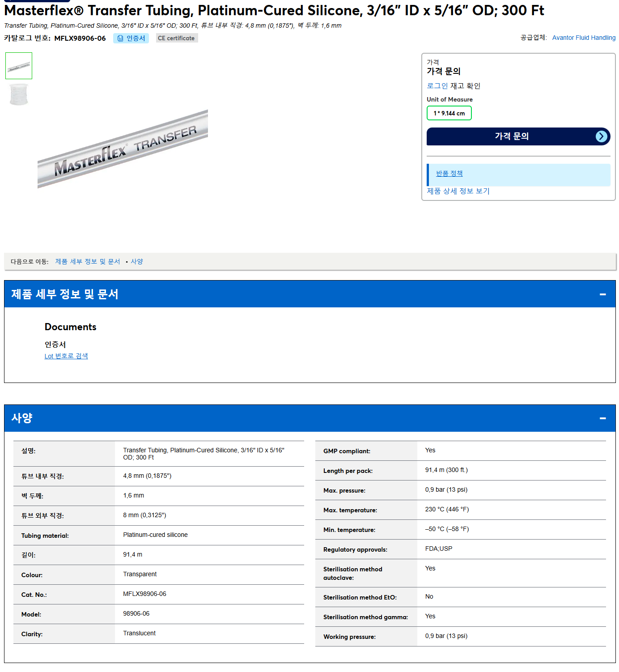Select the 1 * 9.144 cm unit option
This screenshot has height=672, width=619.
449,113
